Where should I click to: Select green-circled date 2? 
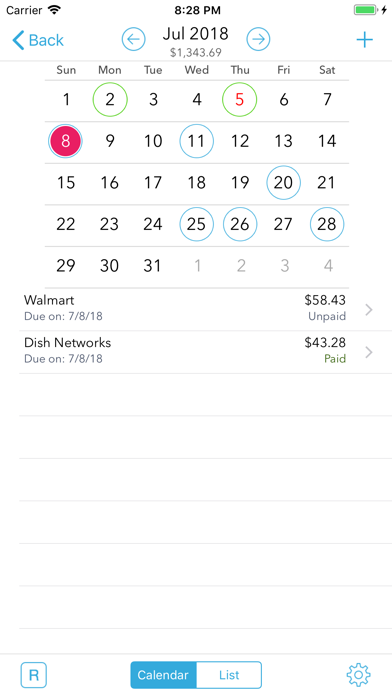click(110, 99)
